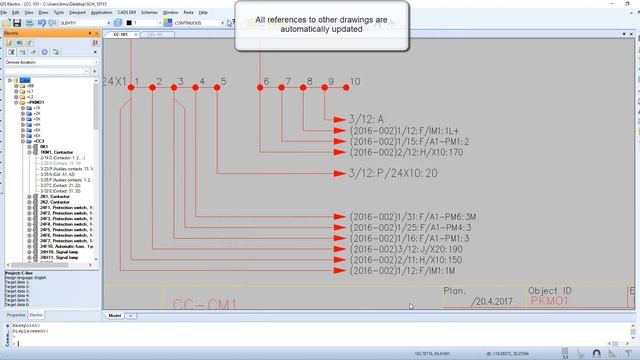Screen dimensions: 640x360
Task: Switch to the CC-101 drawing tab
Action: click(x=120, y=35)
